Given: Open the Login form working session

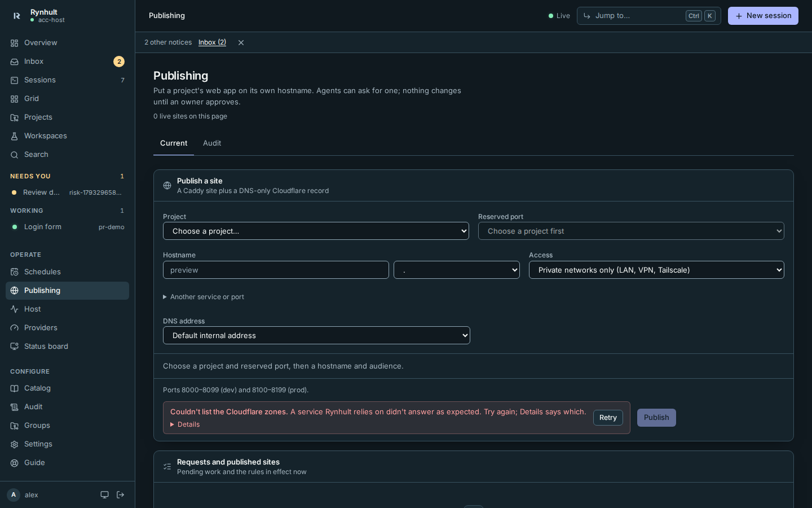Looking at the screenshot, I should (x=67, y=227).
